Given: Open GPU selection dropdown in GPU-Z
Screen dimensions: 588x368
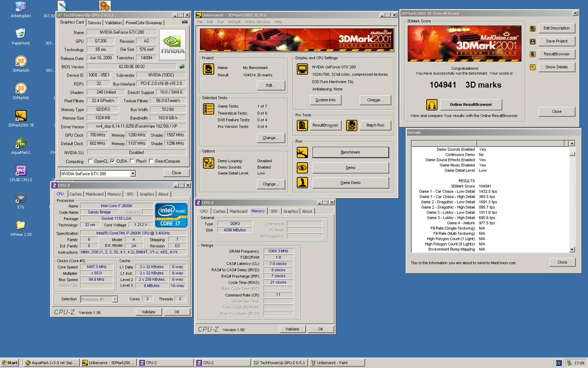Looking at the screenshot, I should 133,174.
